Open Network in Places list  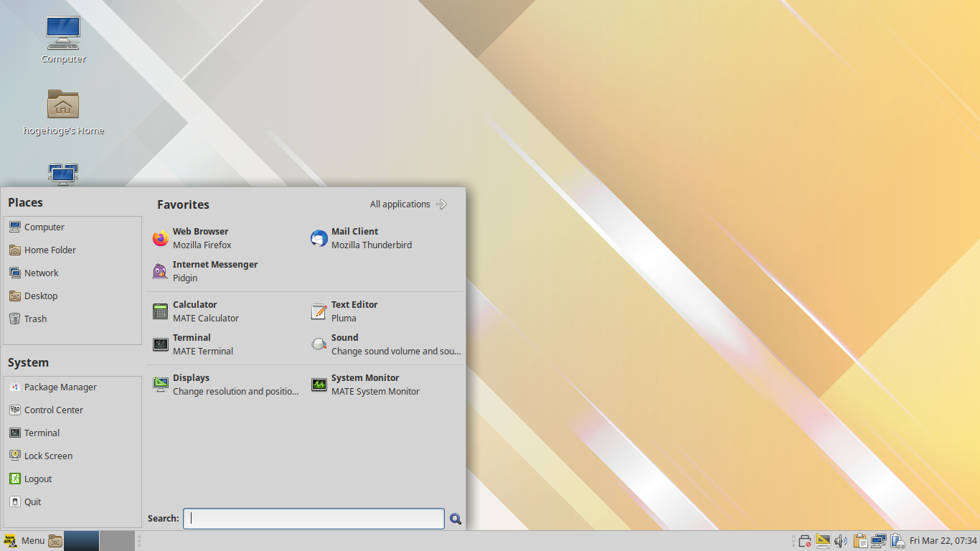tap(72, 273)
